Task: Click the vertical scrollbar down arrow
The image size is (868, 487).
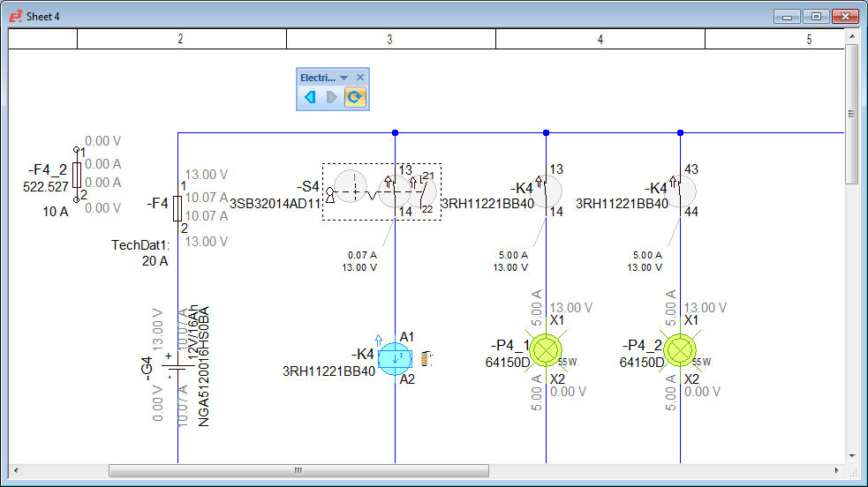Action: tap(852, 455)
